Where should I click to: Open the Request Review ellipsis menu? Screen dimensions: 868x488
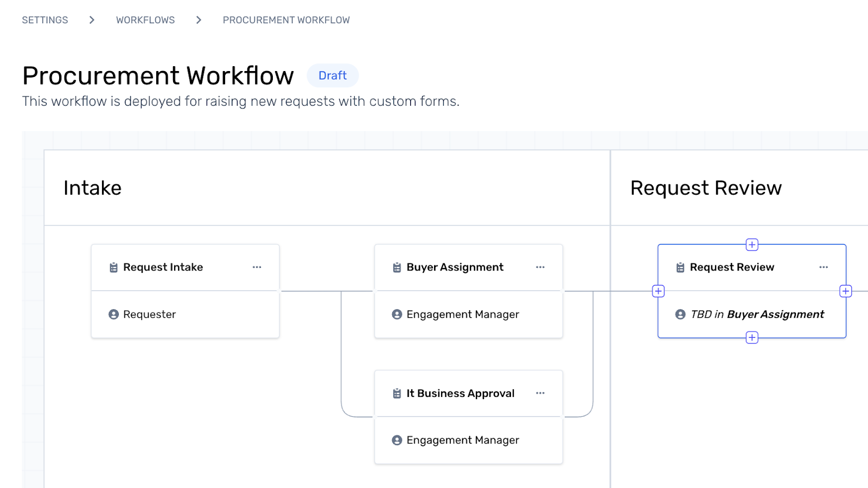[x=824, y=267]
